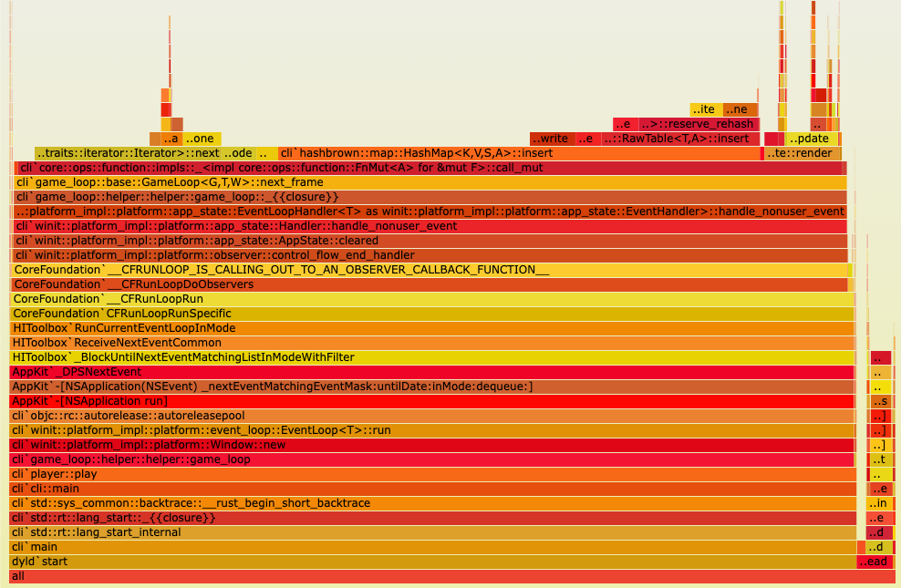Click the AppKit`-[NSApplication run] frame
Viewport: 901px width, 588px height.
(429, 400)
